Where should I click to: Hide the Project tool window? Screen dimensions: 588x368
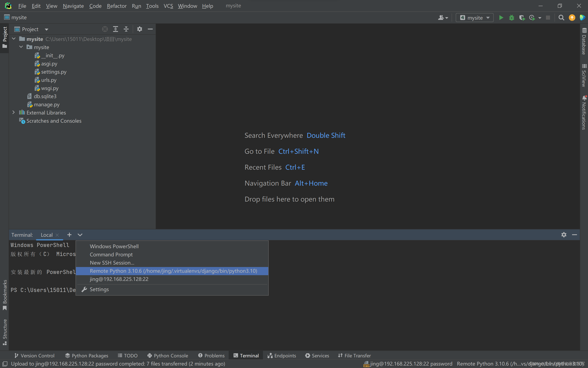click(x=150, y=29)
